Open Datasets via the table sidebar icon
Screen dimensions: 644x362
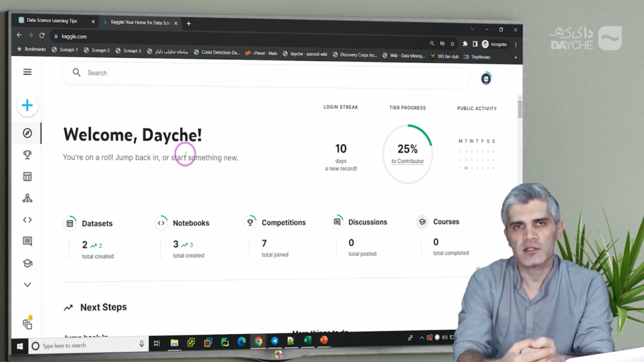[27, 177]
